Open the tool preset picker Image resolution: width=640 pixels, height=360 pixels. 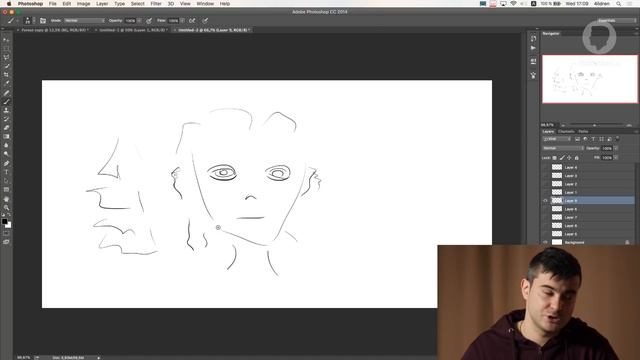coord(12,20)
